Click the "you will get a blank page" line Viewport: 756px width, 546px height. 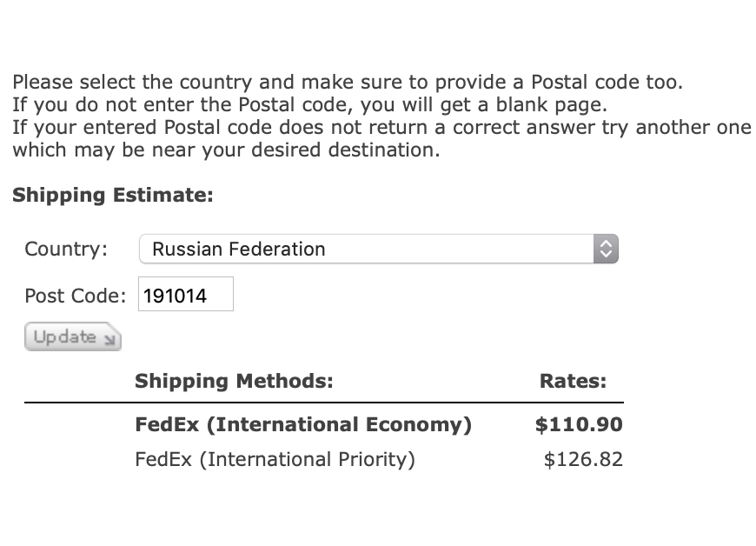click(308, 105)
